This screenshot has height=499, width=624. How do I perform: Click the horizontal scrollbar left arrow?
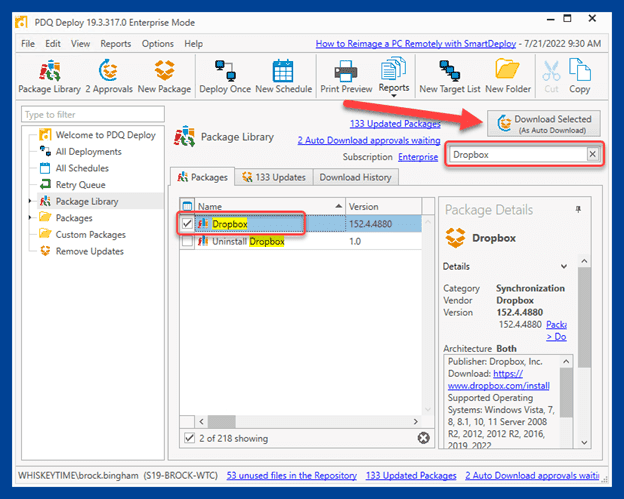pos(201,421)
